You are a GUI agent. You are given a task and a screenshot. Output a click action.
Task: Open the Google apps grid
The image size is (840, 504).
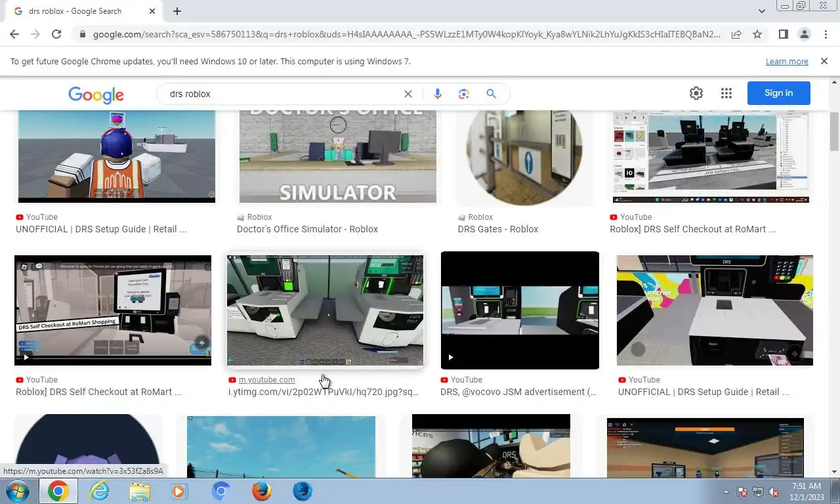coord(726,93)
